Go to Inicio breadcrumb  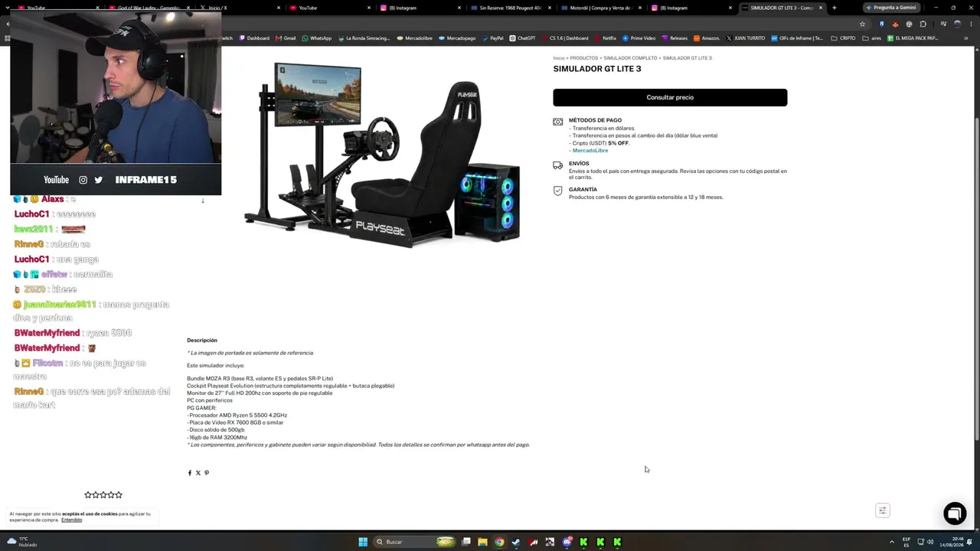tap(559, 58)
